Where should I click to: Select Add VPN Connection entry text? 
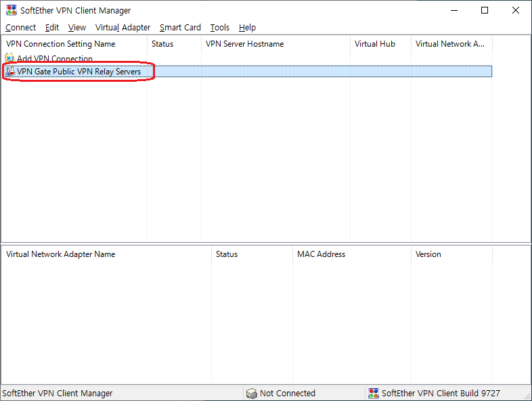[55, 59]
